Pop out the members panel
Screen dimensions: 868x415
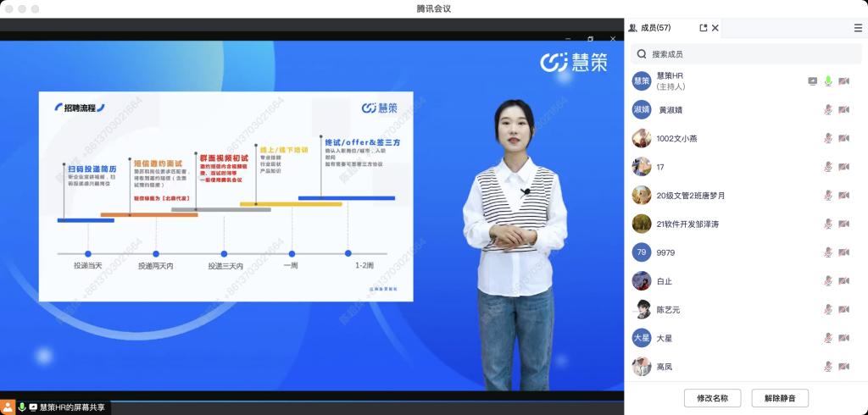pyautogui.click(x=704, y=28)
